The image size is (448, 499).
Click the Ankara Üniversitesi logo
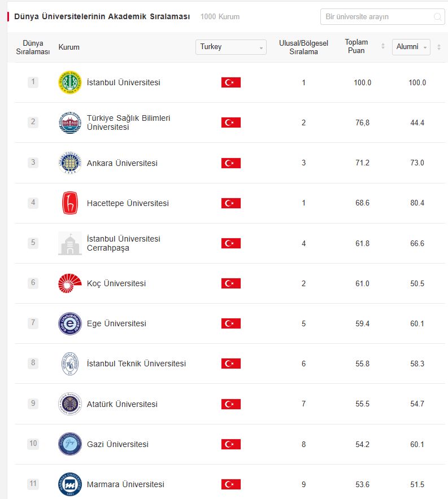70,163
